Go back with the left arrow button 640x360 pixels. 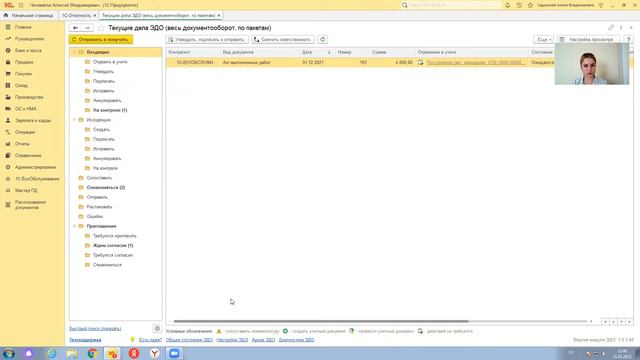pos(76,28)
